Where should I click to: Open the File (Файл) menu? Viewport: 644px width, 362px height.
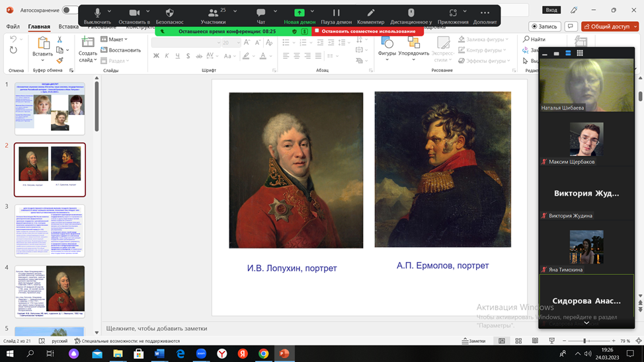coord(13,27)
